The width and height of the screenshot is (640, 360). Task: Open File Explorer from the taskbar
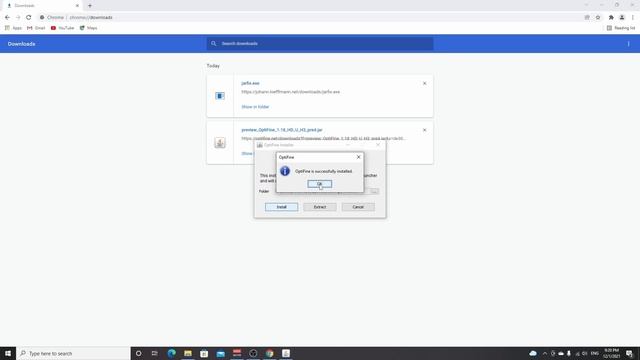(188, 353)
